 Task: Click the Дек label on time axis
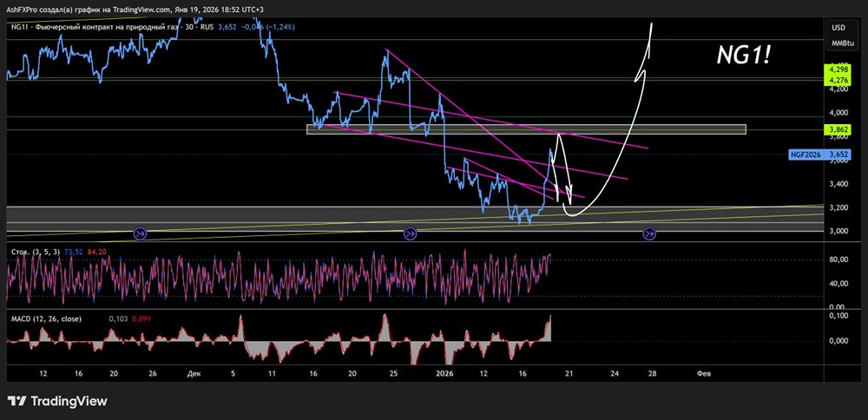pos(194,373)
